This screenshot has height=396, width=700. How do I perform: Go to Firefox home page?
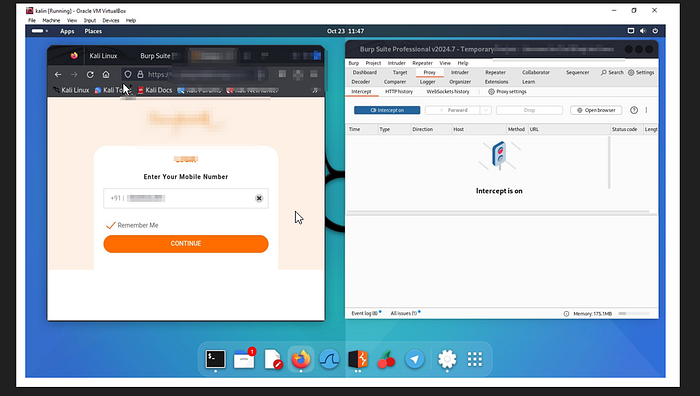(x=106, y=75)
